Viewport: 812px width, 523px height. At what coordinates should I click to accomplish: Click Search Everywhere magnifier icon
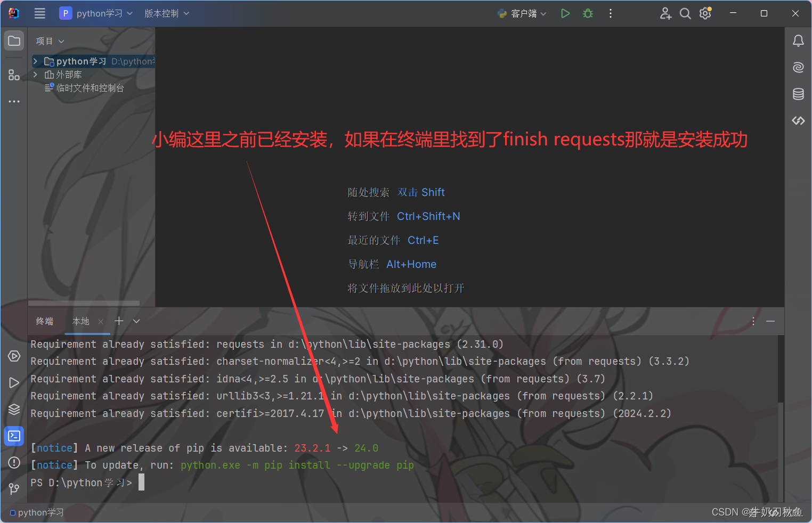685,13
